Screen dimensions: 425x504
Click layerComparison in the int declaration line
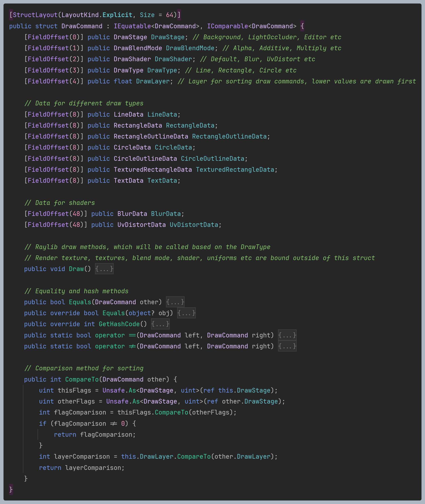coord(82,457)
